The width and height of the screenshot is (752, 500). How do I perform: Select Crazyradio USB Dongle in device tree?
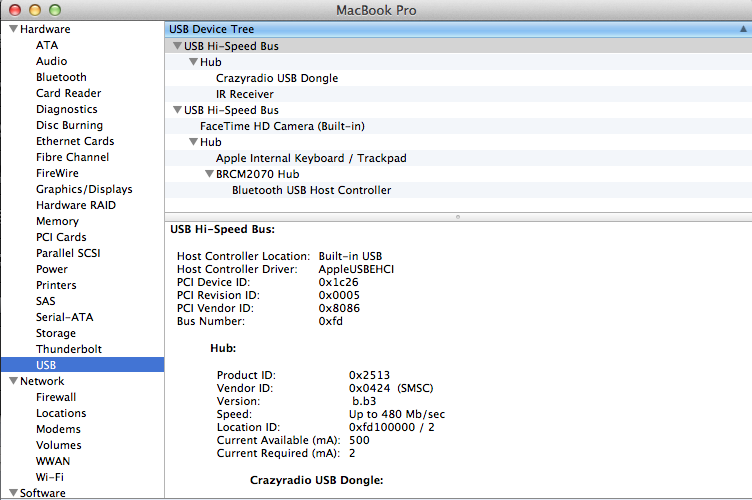click(x=277, y=78)
